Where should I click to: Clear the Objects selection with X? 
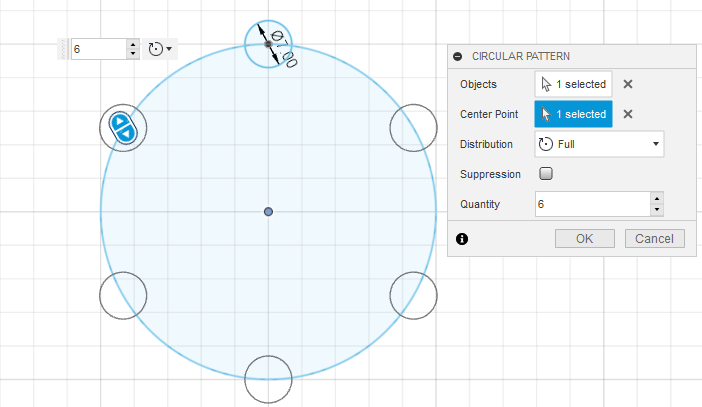click(x=628, y=84)
